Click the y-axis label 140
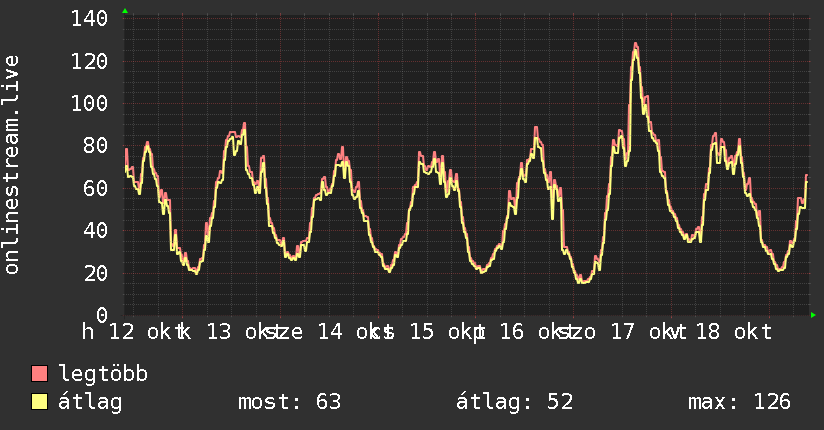This screenshot has height=430, width=824. point(89,19)
